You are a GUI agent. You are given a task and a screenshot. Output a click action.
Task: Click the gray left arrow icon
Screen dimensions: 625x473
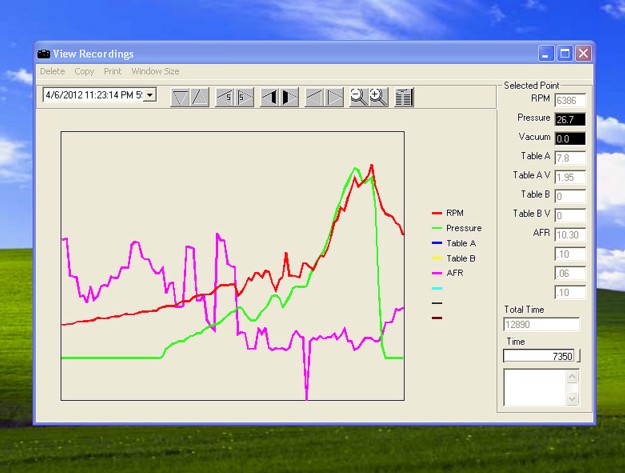tap(314, 97)
